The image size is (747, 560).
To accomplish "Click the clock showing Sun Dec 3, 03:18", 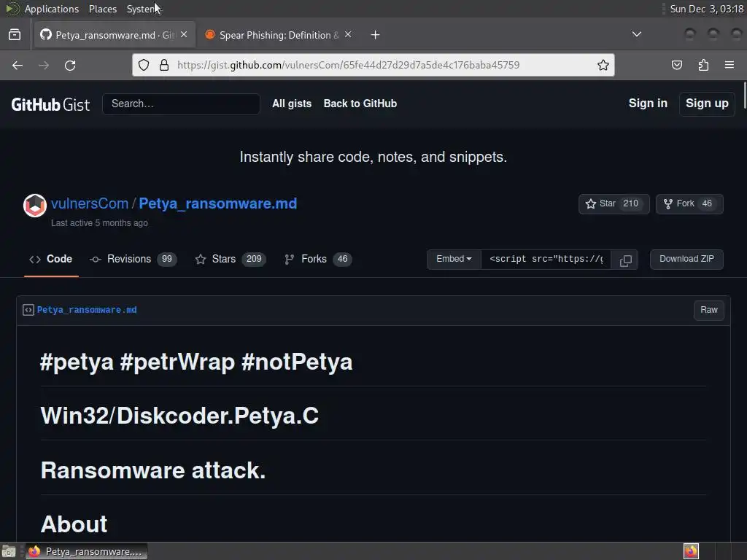I will 706,9.
